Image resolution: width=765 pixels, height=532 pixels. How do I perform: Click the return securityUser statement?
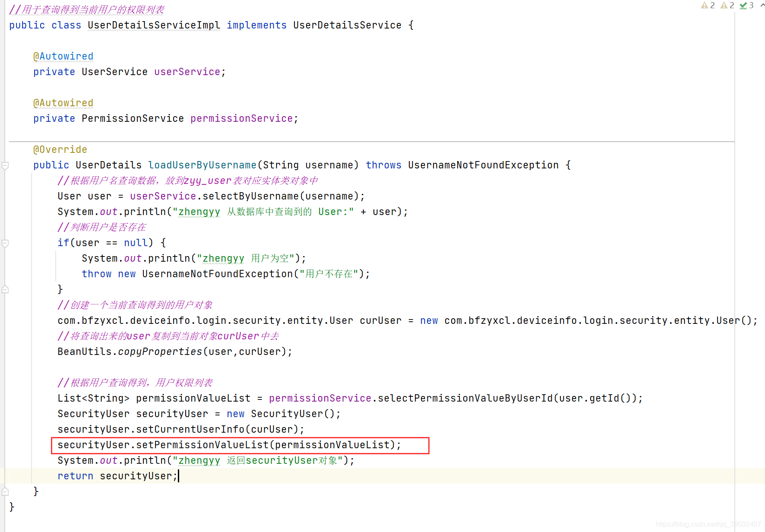click(x=117, y=476)
